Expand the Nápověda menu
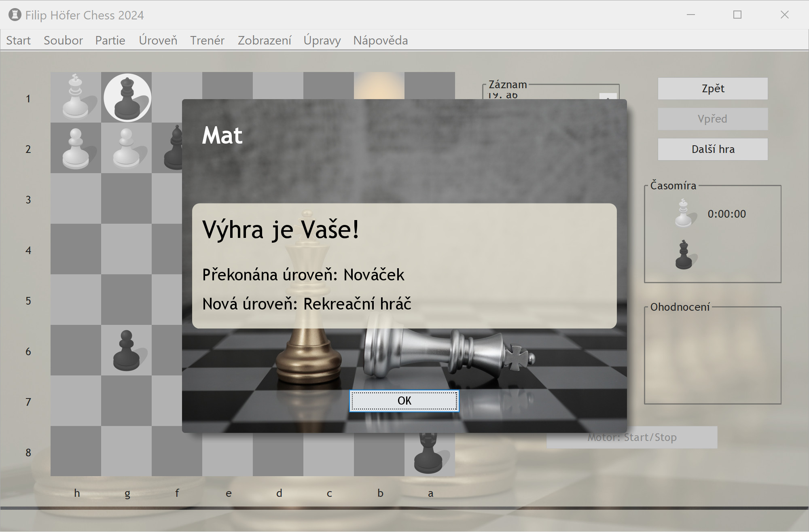The image size is (809, 532). 380,40
